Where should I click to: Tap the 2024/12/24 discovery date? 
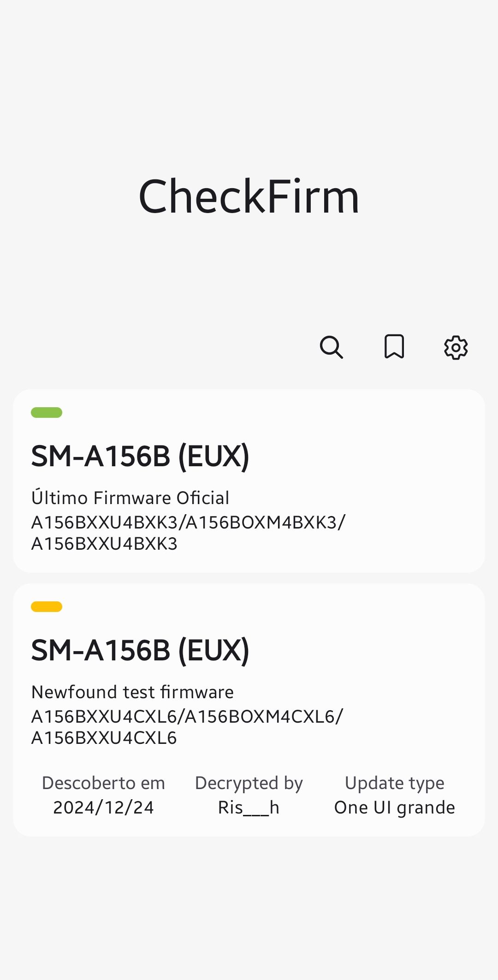click(103, 808)
